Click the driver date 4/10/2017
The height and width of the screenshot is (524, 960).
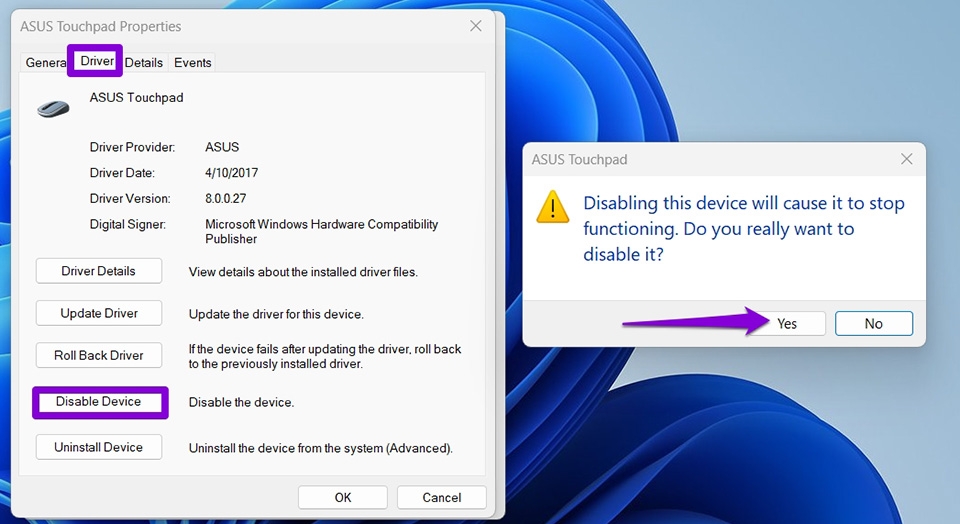click(231, 173)
